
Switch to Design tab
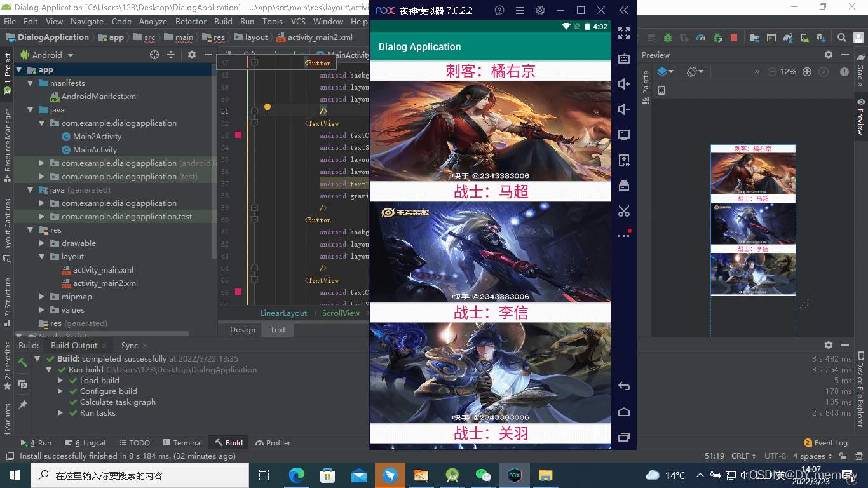click(243, 329)
